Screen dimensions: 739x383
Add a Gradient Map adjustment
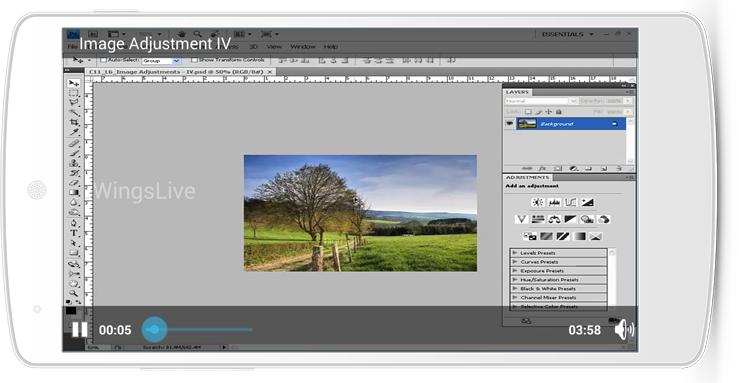tap(579, 236)
